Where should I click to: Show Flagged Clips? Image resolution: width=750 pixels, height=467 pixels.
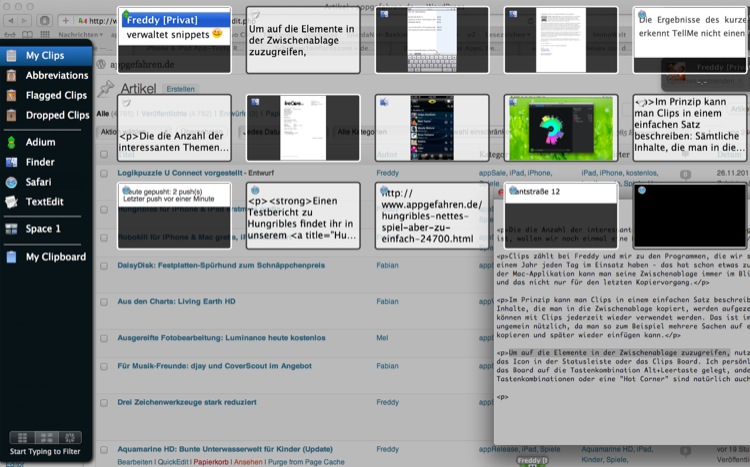56,95
